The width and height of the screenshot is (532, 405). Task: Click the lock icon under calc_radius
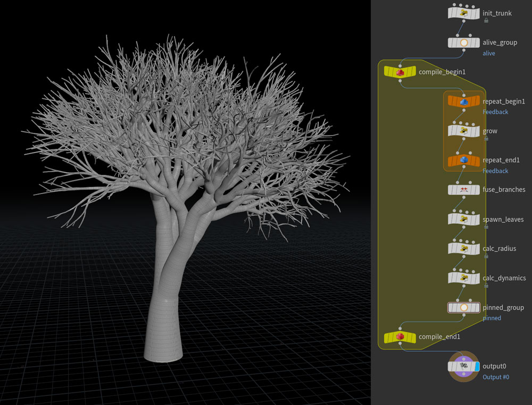486,256
